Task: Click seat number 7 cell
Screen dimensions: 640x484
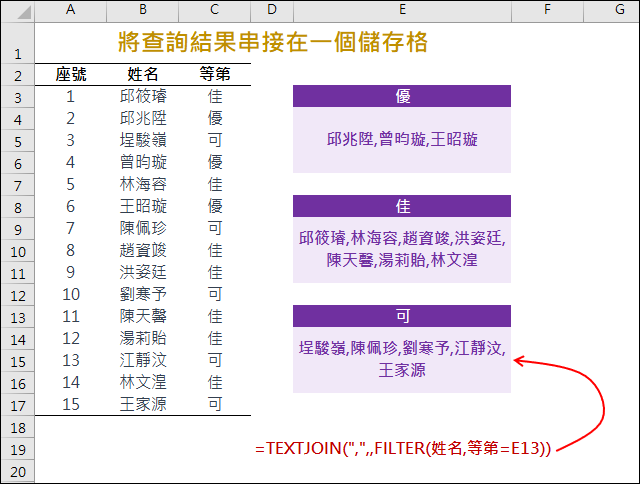Action: coord(71,229)
